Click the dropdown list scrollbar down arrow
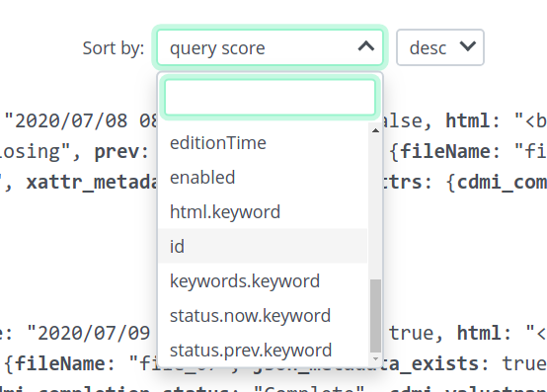Image resolution: width=547 pixels, height=392 pixels. coord(375,358)
